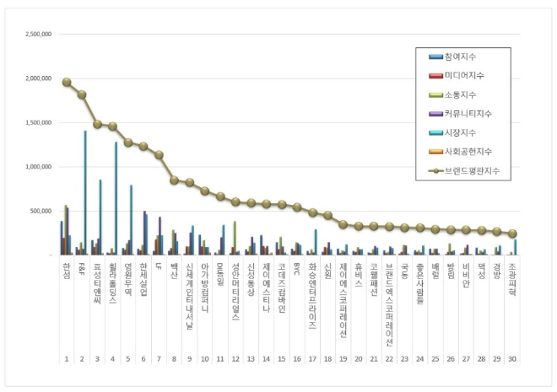Click the 한섬 brand reputation line point

click(x=67, y=83)
